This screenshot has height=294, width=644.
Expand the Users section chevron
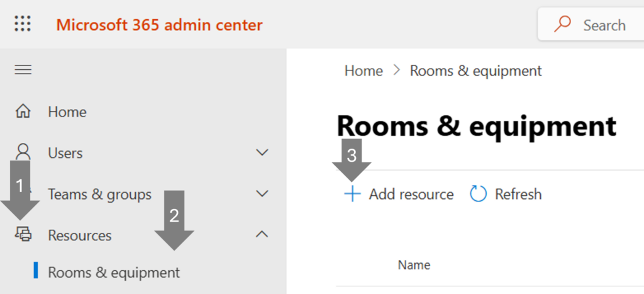tap(262, 153)
